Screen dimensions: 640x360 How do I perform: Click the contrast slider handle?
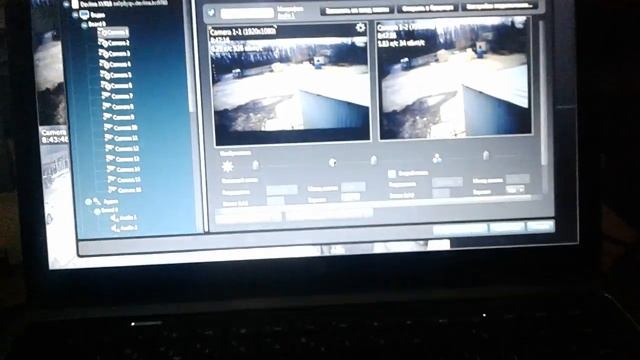(x=373, y=160)
